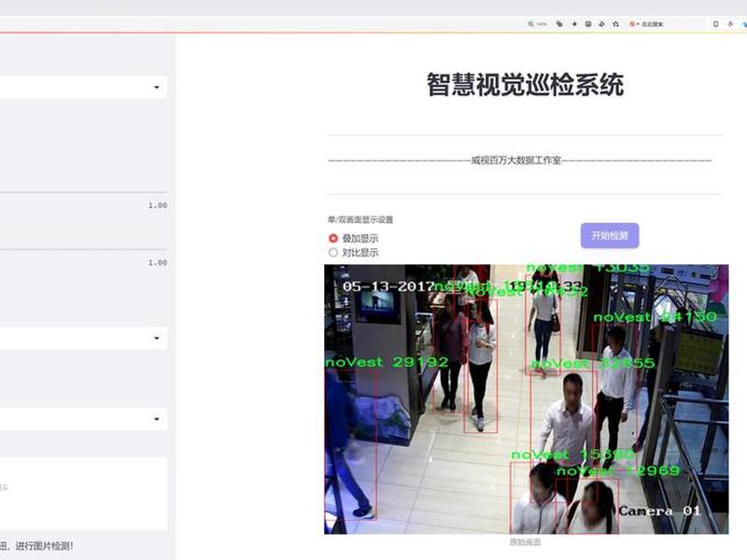
Task: Click the lower 1.00 slider value
Action: 158,263
